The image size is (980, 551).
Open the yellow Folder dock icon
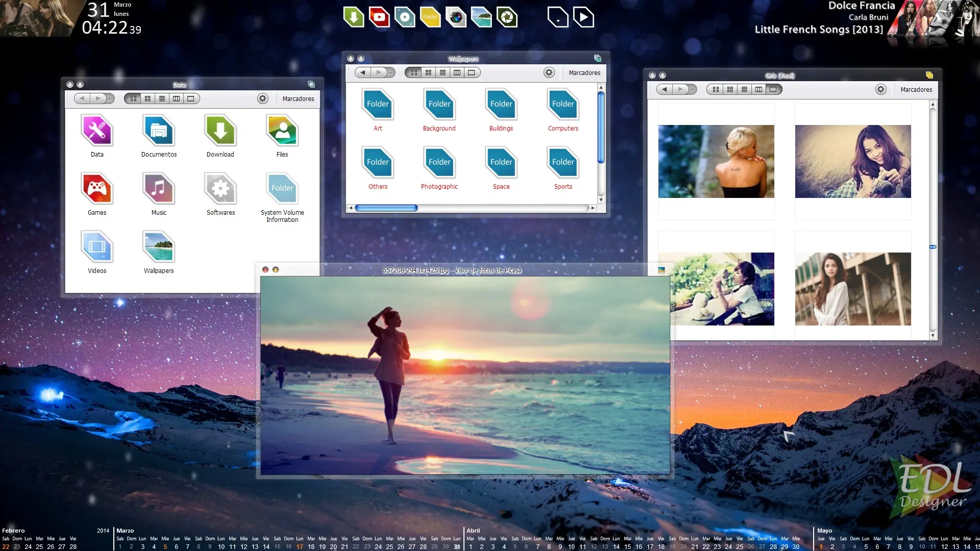[430, 17]
